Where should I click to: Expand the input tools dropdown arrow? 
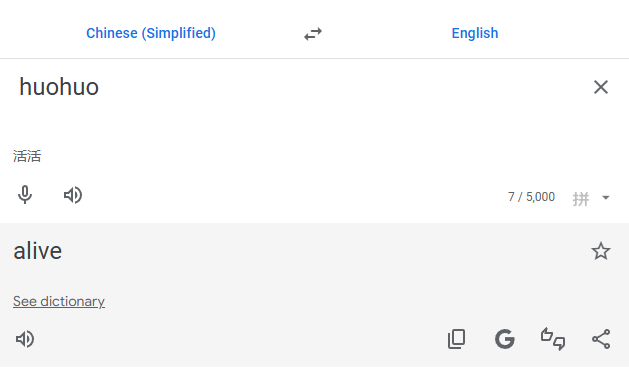click(x=606, y=197)
